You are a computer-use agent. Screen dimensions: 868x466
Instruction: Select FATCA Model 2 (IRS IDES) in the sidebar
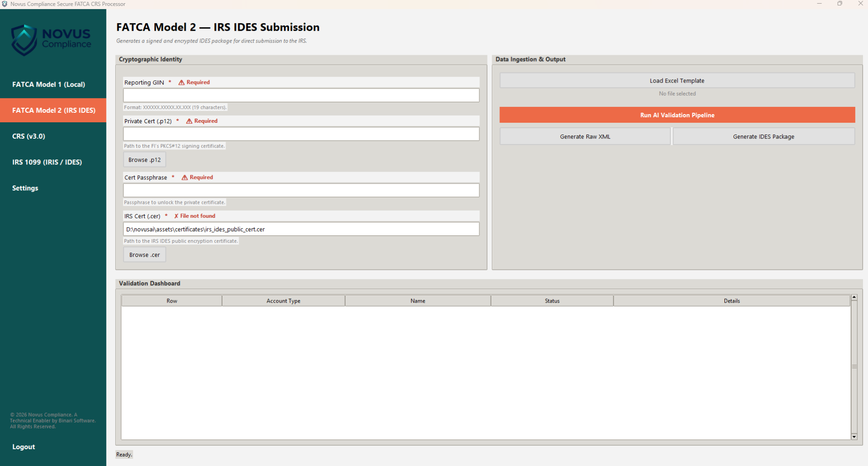click(53, 110)
